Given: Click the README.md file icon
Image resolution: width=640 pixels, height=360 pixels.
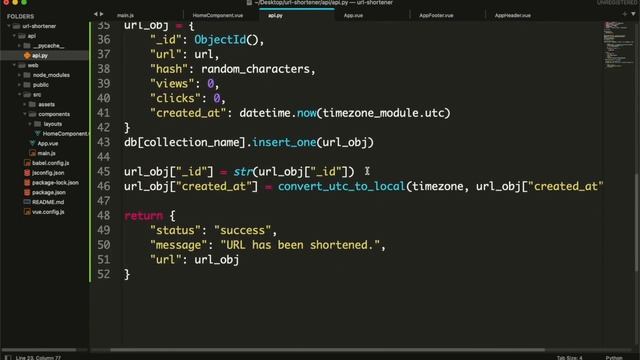Looking at the screenshot, I should 27,202.
